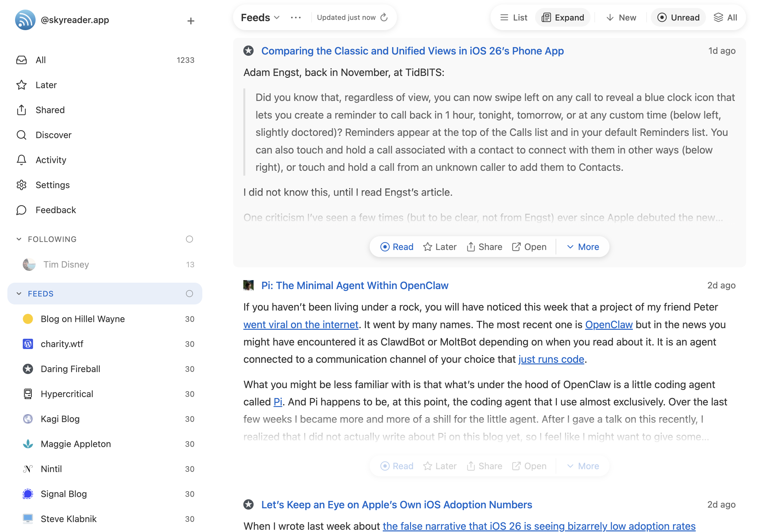Viewport: 772px width, 532px height.
Task: Click the Daring Fireball star icon in sidebar
Action: [x=28, y=369]
